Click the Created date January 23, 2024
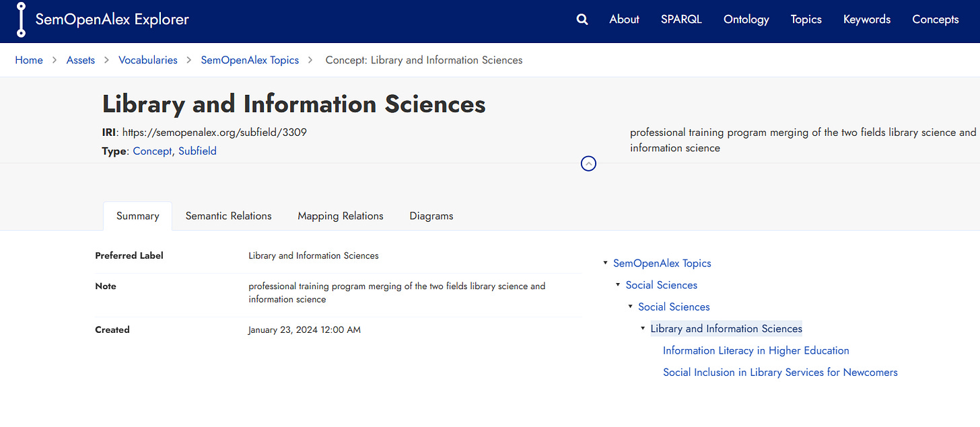This screenshot has width=980, height=427. coord(304,329)
